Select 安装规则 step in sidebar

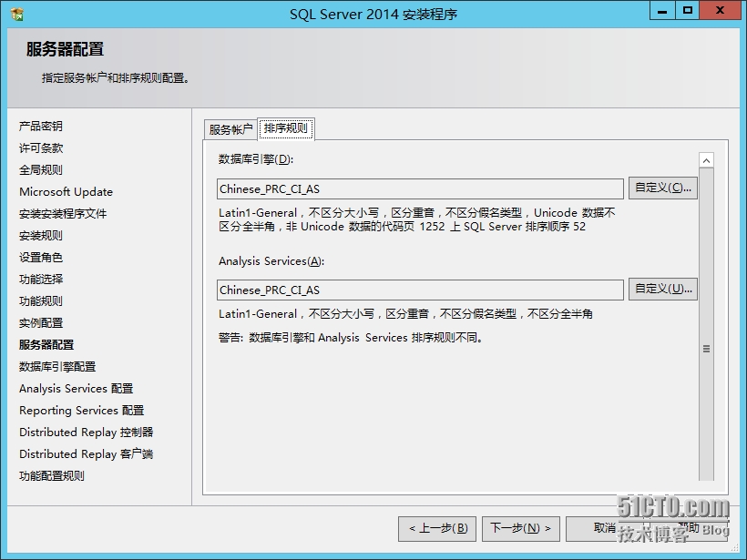(x=41, y=236)
